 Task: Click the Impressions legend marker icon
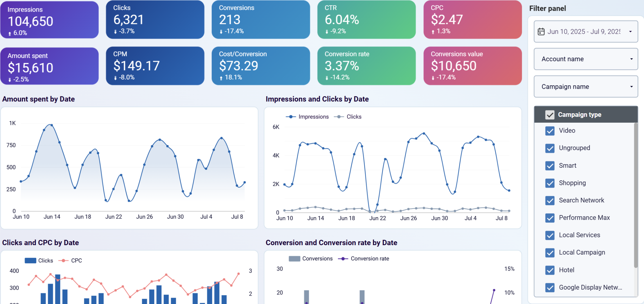(x=291, y=117)
